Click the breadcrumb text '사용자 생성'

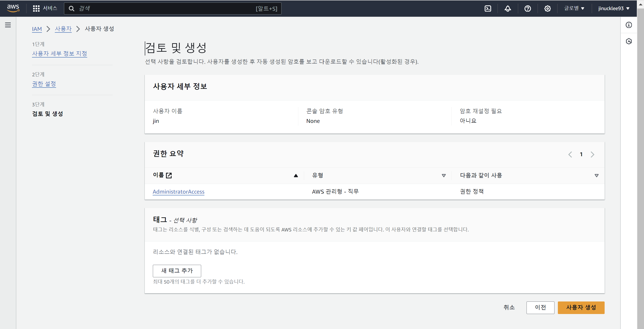tap(99, 29)
